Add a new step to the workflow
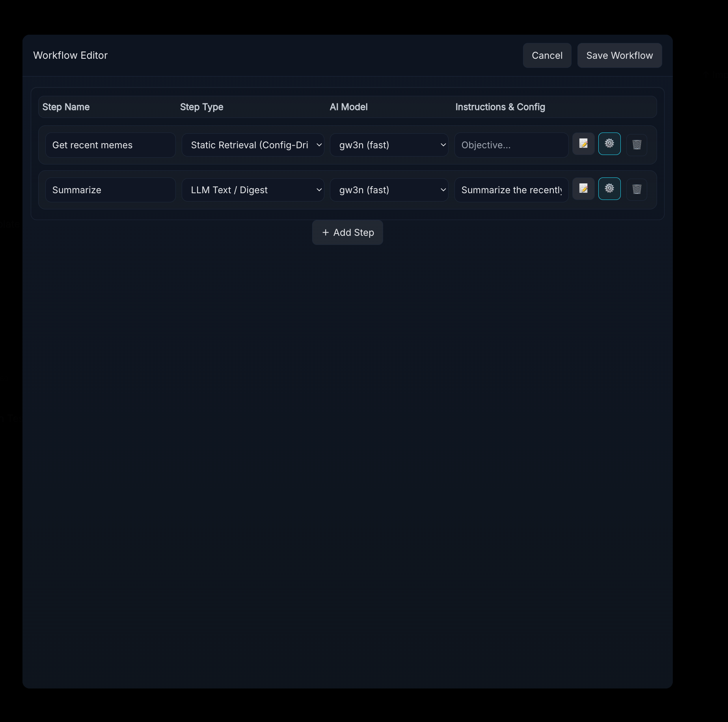This screenshot has height=722, width=728. [x=347, y=233]
